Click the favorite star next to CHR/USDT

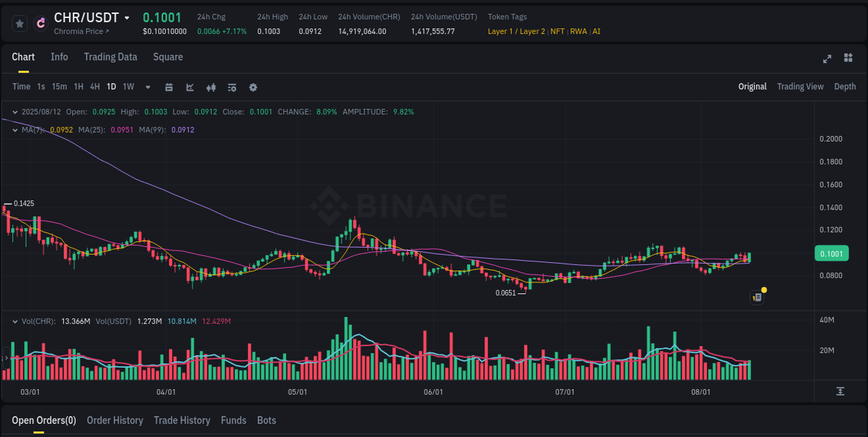[19, 23]
